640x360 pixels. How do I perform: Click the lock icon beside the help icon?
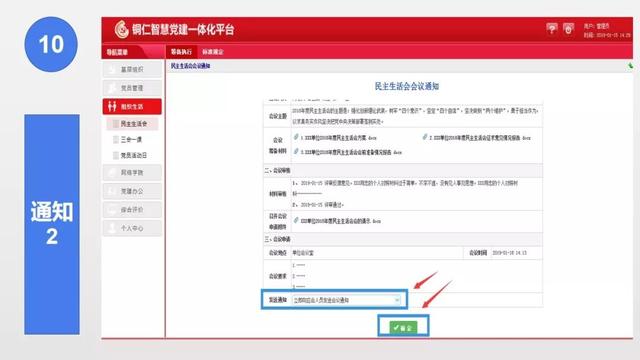(568, 29)
